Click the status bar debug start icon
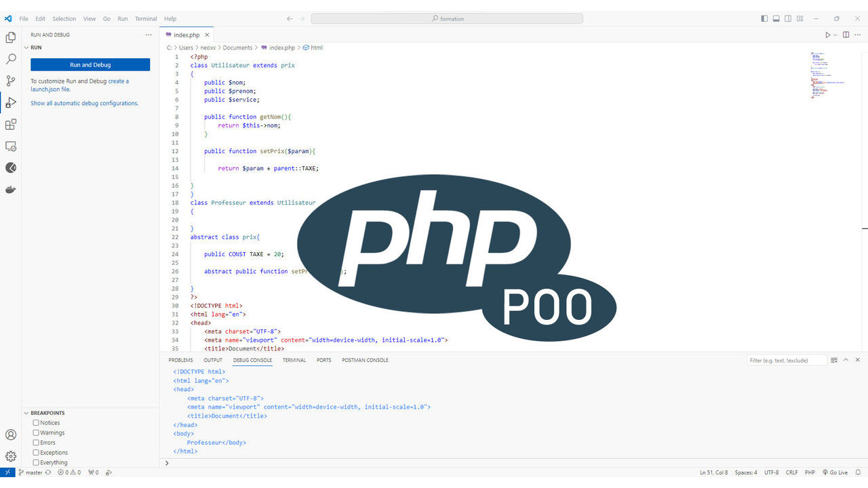 108,472
